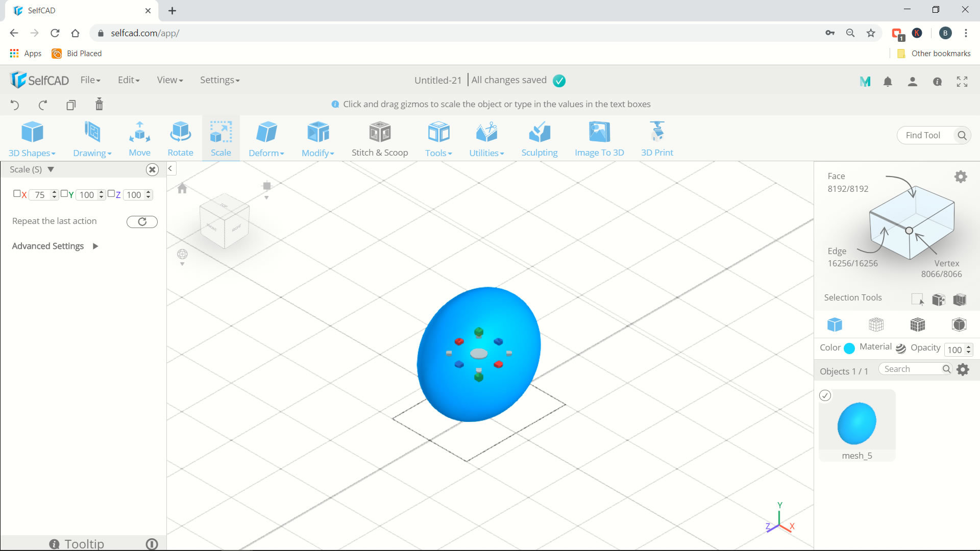Toggle the Tooltip panel info switch
The height and width of the screenshot is (551, 980).
pos(152,544)
